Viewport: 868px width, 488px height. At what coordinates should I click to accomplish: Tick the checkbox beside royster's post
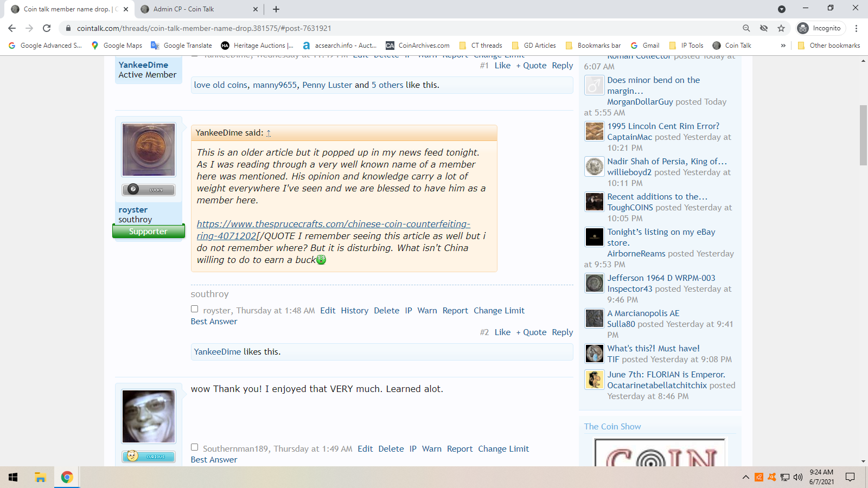(194, 309)
